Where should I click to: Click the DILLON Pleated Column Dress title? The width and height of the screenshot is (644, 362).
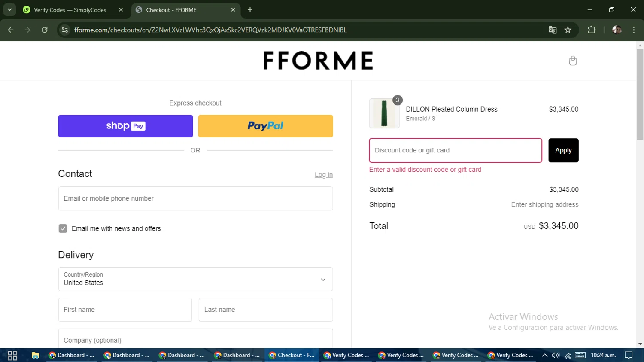(x=452, y=109)
